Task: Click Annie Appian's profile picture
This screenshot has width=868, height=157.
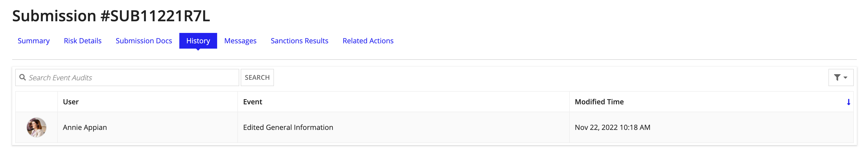Action: coord(37,127)
